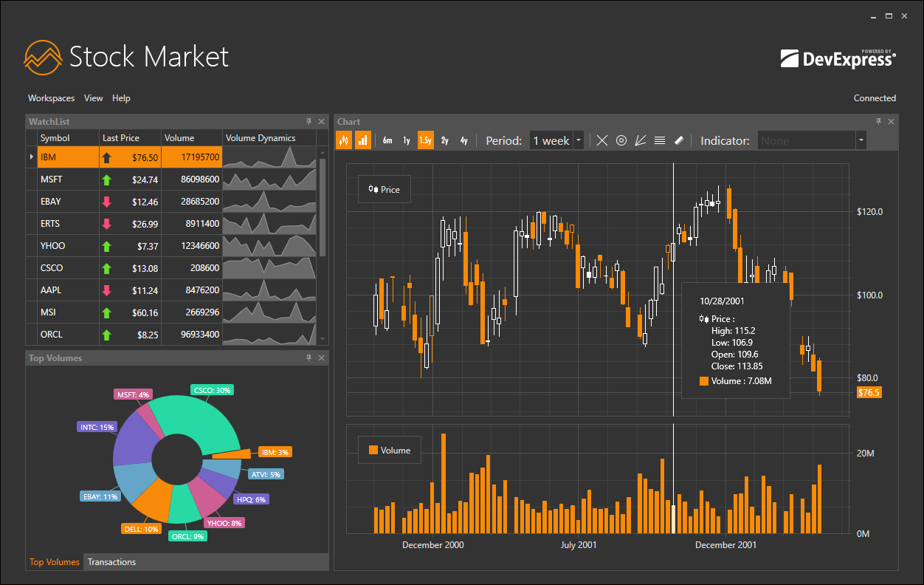Open the Indicator dropdown arrow
Screen dimensions: 924x585
tap(861, 140)
